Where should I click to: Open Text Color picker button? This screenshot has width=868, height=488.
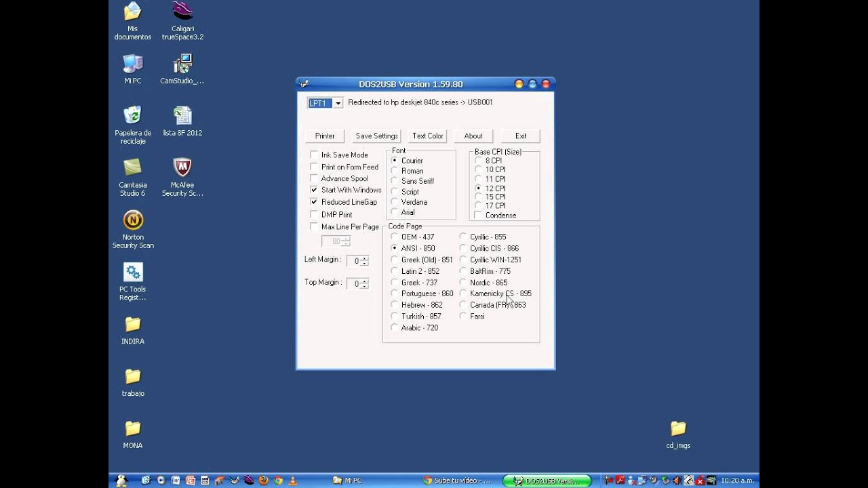[428, 136]
